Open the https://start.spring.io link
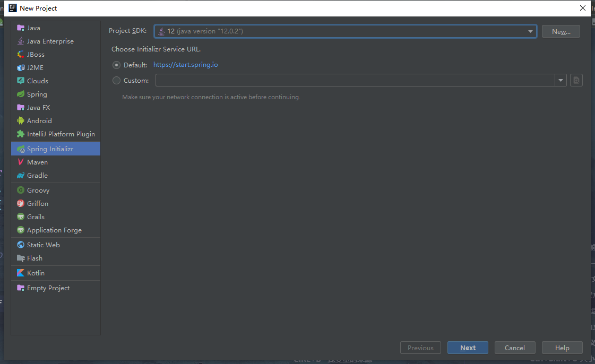The image size is (595, 364). 186,65
